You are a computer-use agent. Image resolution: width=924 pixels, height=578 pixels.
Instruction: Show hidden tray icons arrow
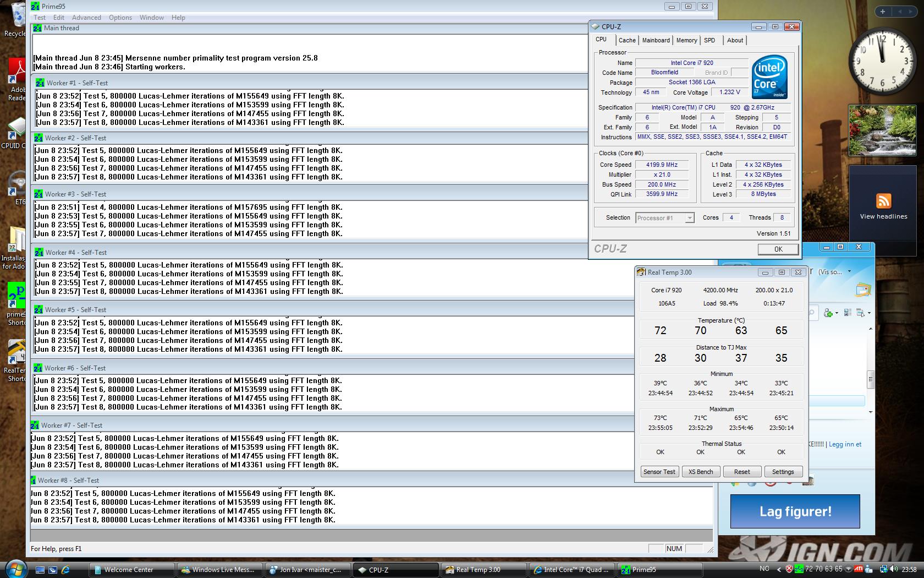tap(779, 569)
